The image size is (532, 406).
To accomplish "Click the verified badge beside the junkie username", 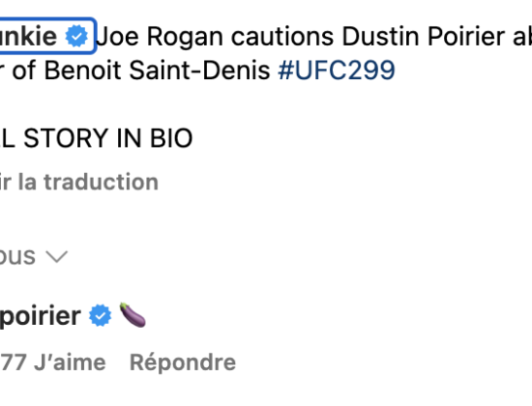I will [76, 36].
